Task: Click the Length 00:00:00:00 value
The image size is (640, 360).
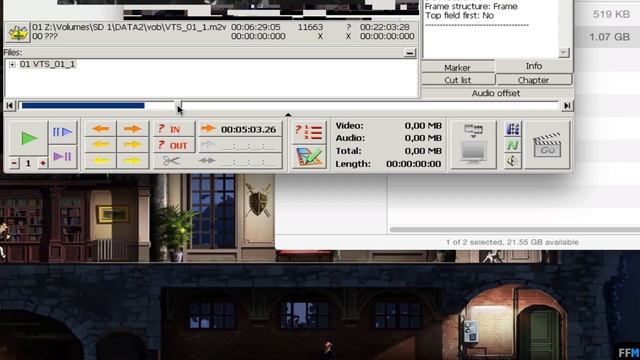Action: 413,164
